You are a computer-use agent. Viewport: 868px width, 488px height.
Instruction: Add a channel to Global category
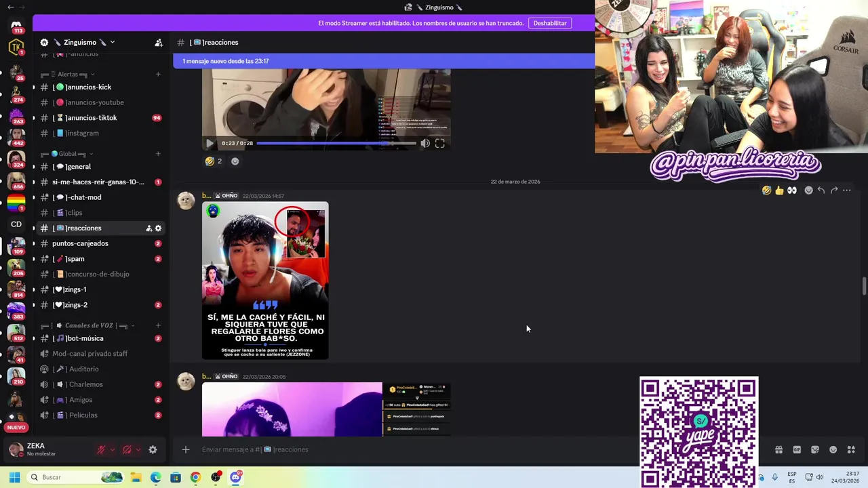click(x=158, y=154)
